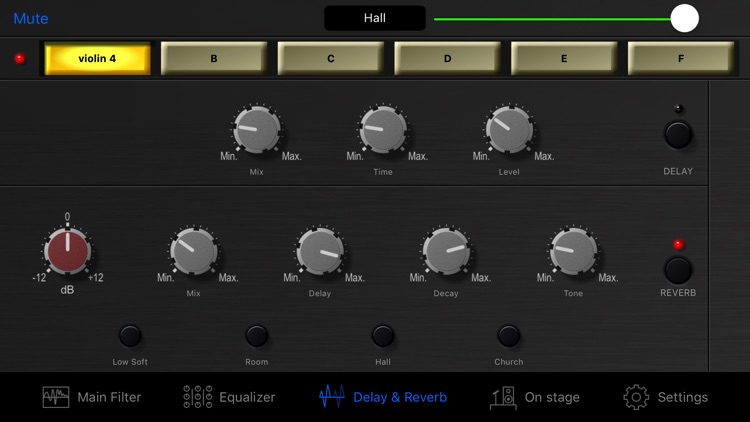Toggle the DELAY on/off button

click(678, 135)
